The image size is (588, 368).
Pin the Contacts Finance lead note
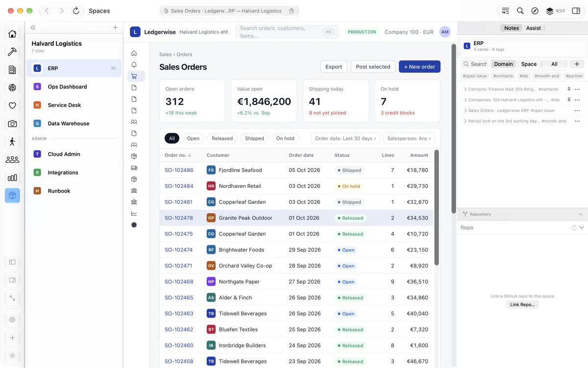[569, 89]
